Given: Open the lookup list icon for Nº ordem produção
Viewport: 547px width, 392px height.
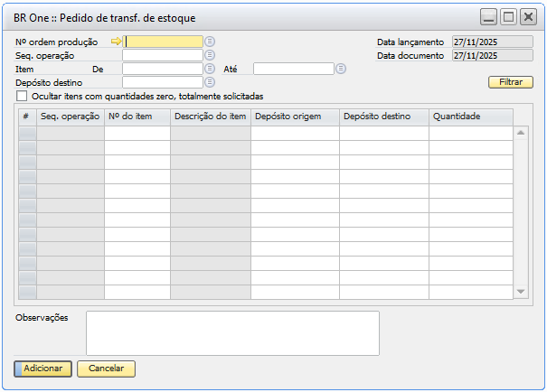Looking at the screenshot, I should point(210,42).
